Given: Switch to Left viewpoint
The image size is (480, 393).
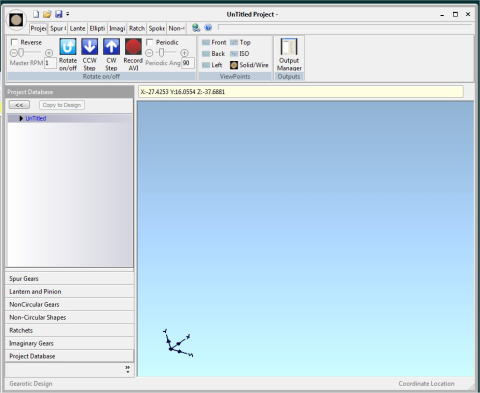Looking at the screenshot, I should 212,65.
